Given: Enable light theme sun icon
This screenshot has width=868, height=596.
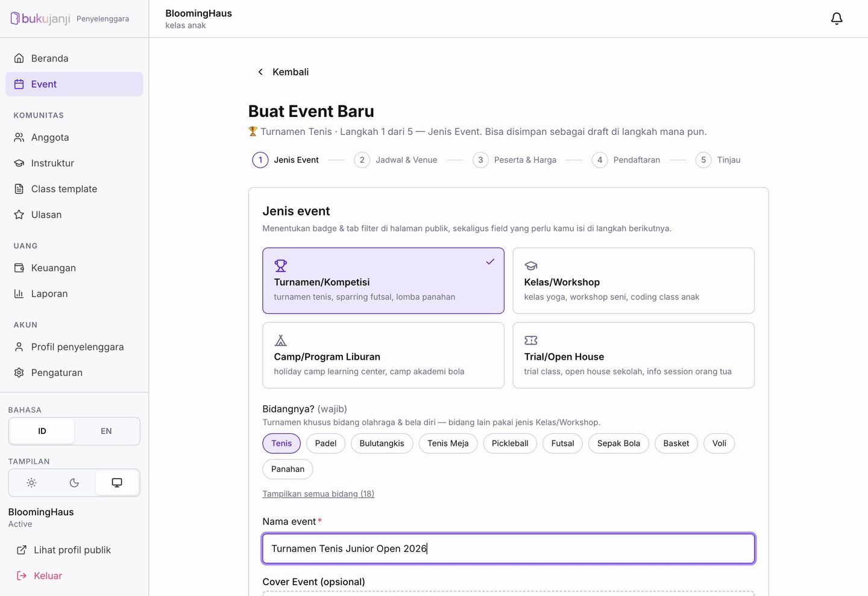Looking at the screenshot, I should coord(31,483).
